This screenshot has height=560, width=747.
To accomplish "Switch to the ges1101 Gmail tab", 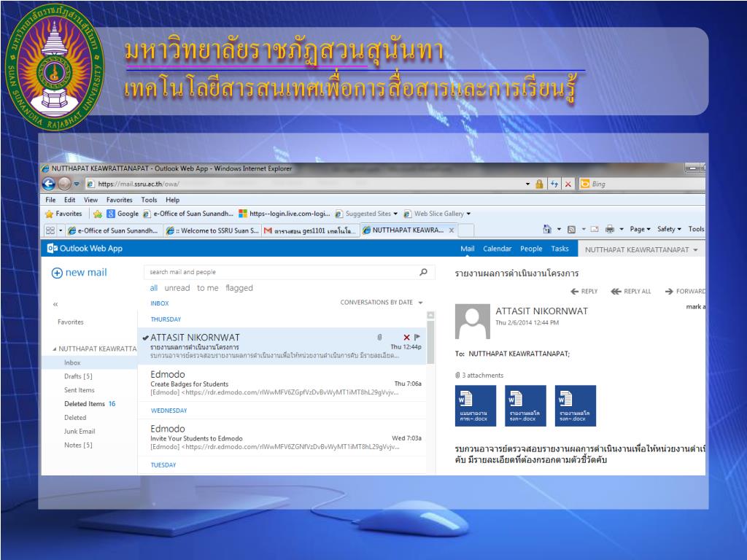I will [x=310, y=230].
